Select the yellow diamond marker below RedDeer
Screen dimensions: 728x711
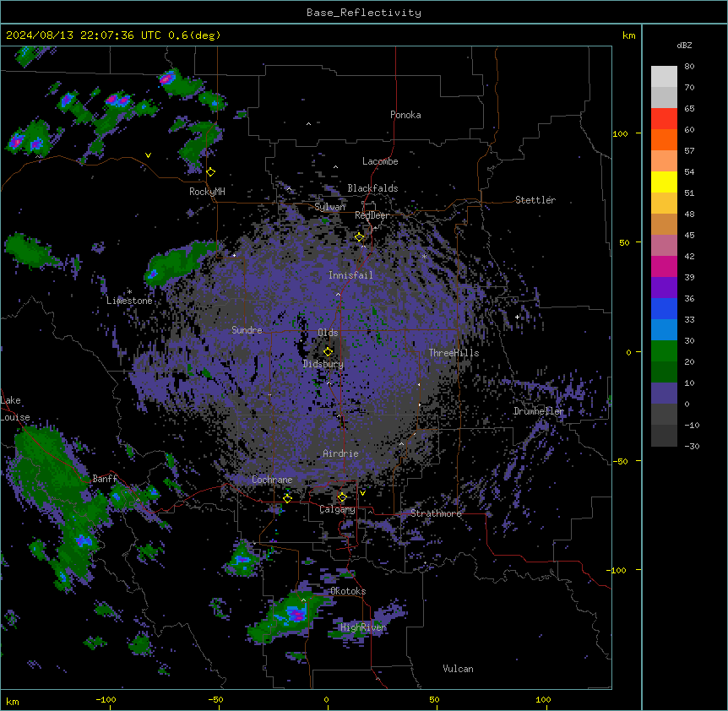360,237
